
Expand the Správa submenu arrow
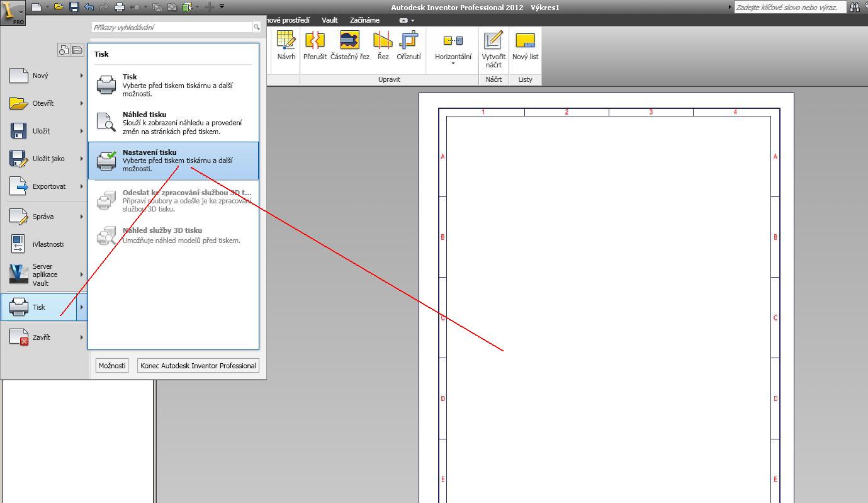tap(82, 217)
